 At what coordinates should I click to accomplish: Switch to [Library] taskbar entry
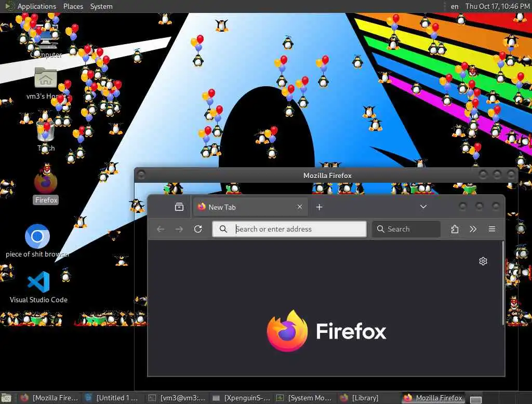tap(368, 398)
